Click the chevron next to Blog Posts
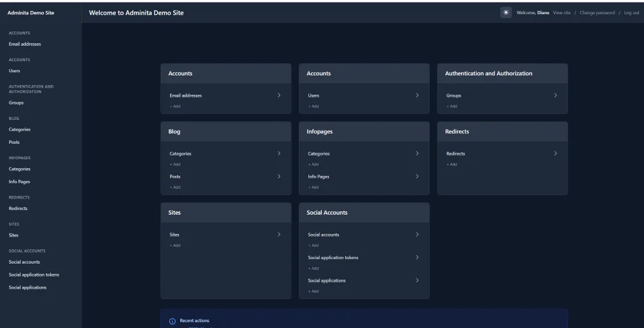The image size is (644, 328). pyautogui.click(x=279, y=177)
